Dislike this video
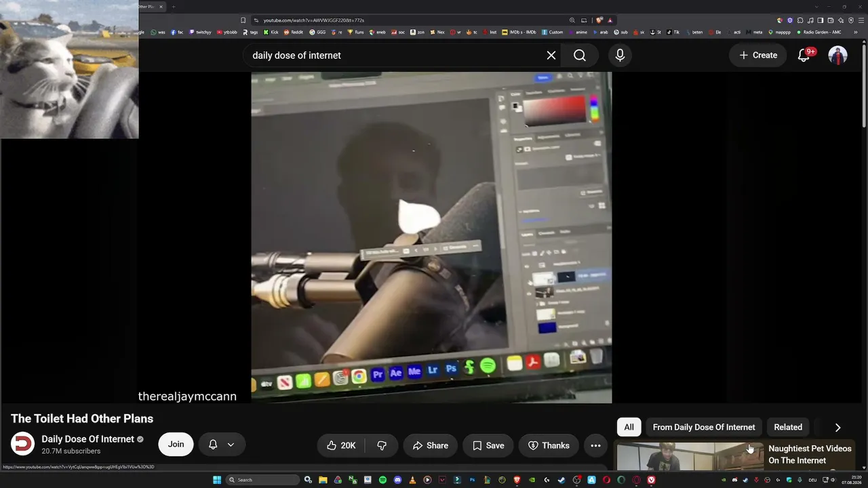The image size is (868, 488). coord(382,445)
